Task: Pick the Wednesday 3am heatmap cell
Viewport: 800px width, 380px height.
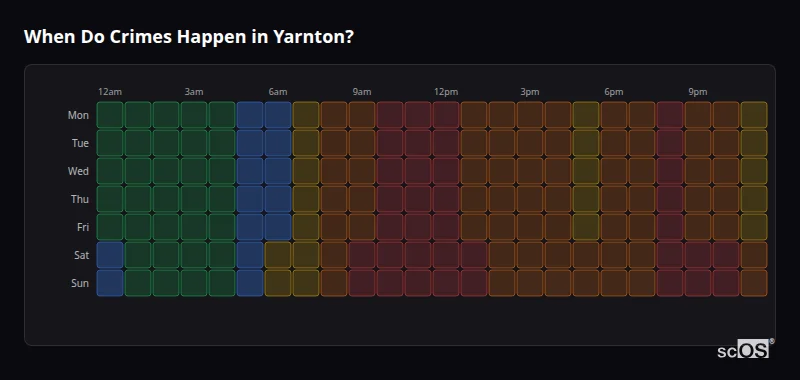Action: point(194,171)
